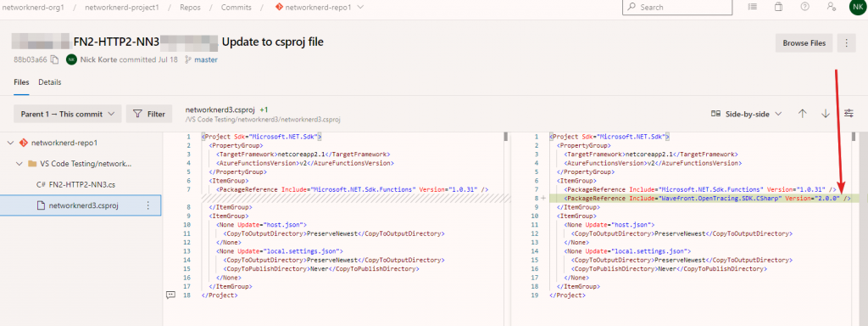
Task: Open diff preferences sliders icon
Action: [x=849, y=114]
